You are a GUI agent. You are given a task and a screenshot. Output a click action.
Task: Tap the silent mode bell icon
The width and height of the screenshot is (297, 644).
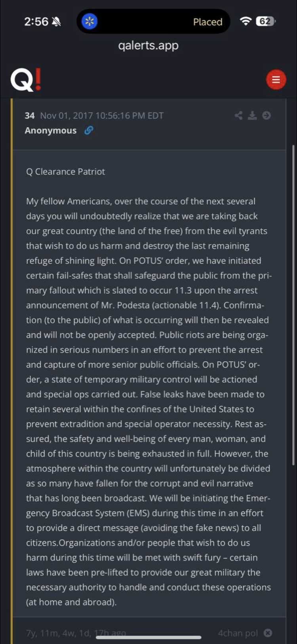point(57,21)
